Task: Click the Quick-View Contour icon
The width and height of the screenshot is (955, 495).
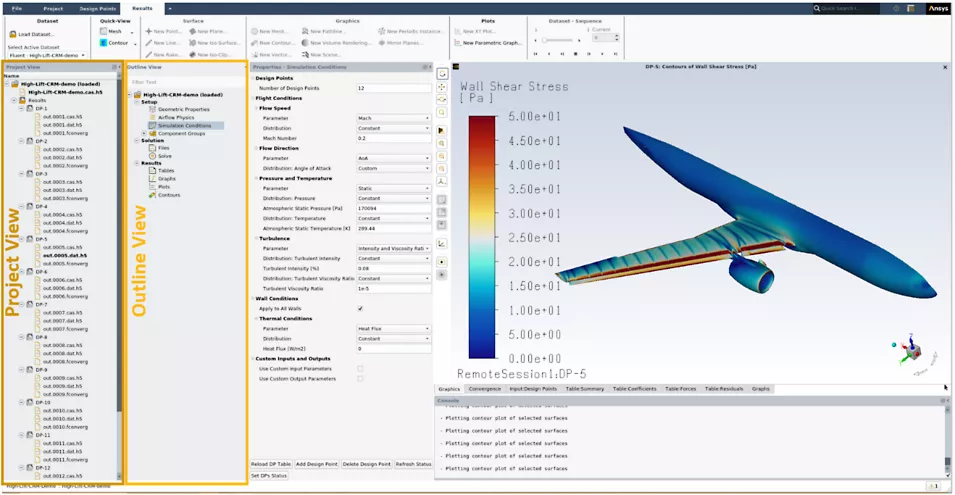Action: click(x=103, y=43)
